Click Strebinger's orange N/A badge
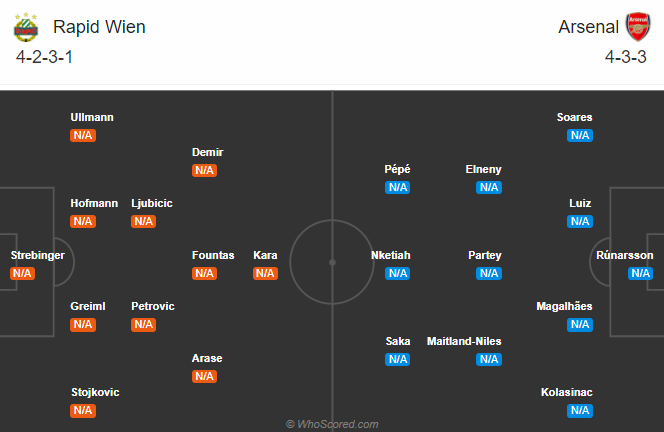Screen dimensions: 664x432 point(22,273)
